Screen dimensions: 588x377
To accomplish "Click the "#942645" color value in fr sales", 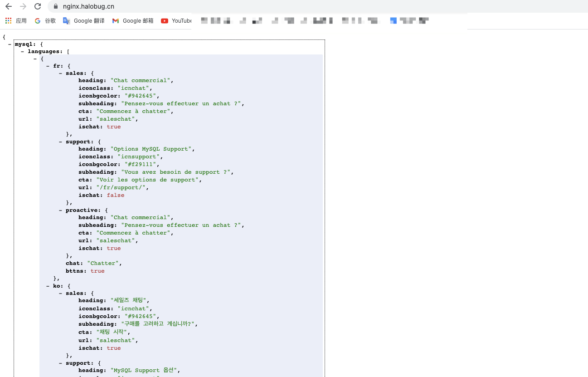I will click(140, 96).
